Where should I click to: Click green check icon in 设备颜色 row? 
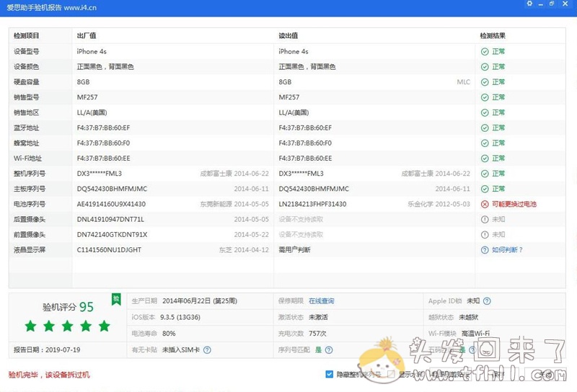tap(485, 66)
